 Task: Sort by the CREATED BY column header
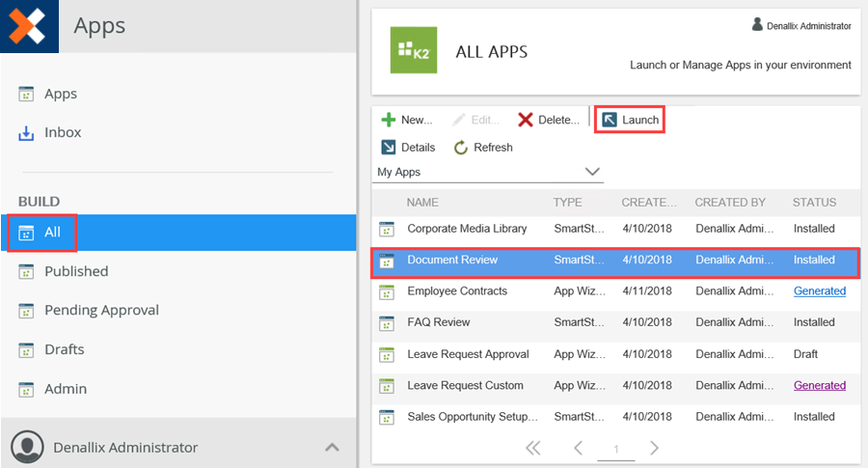click(x=730, y=203)
